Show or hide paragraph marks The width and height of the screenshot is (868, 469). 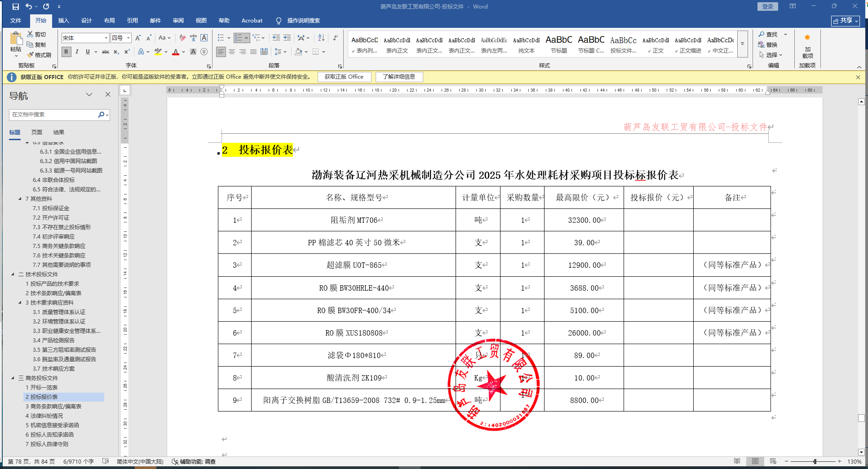click(x=335, y=38)
